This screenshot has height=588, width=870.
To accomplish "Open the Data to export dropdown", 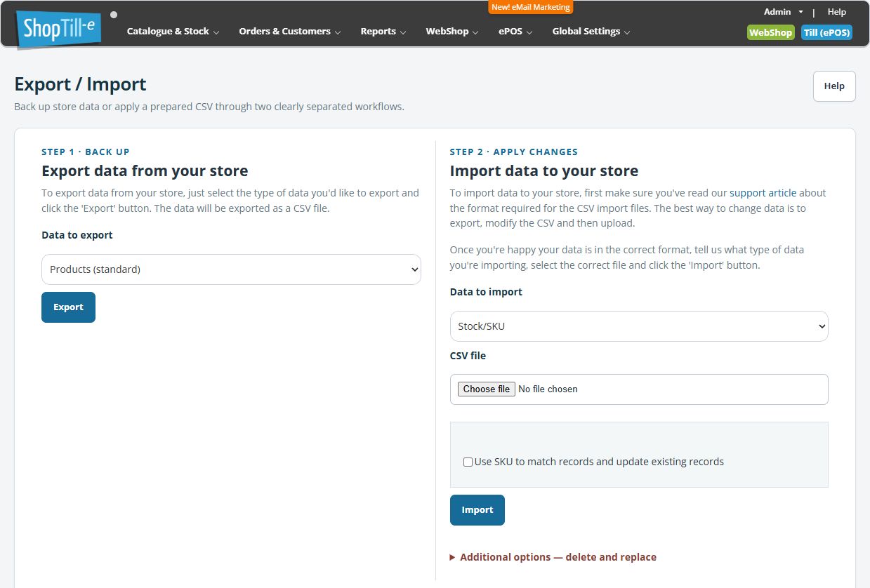I will point(231,269).
